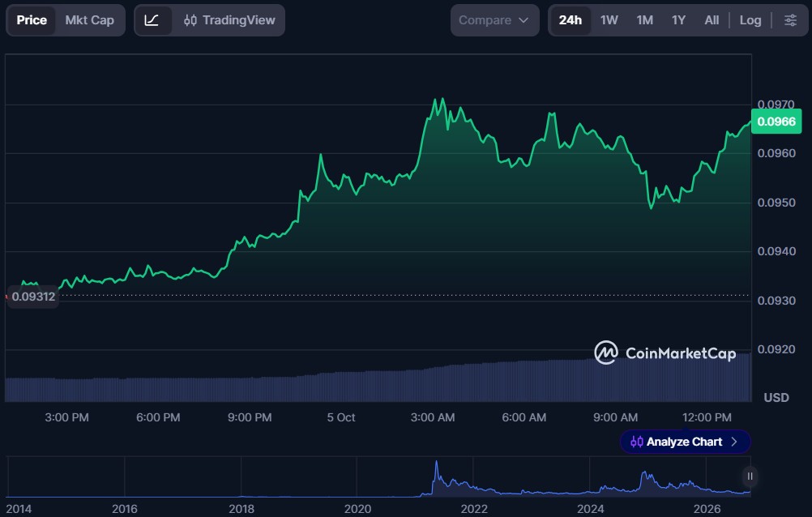Switch to TradingView chart mode
The image size is (812, 517).
point(229,20)
